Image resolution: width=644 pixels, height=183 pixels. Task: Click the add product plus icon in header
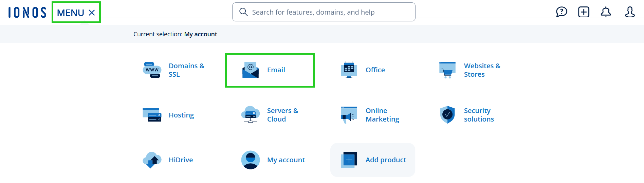click(584, 12)
